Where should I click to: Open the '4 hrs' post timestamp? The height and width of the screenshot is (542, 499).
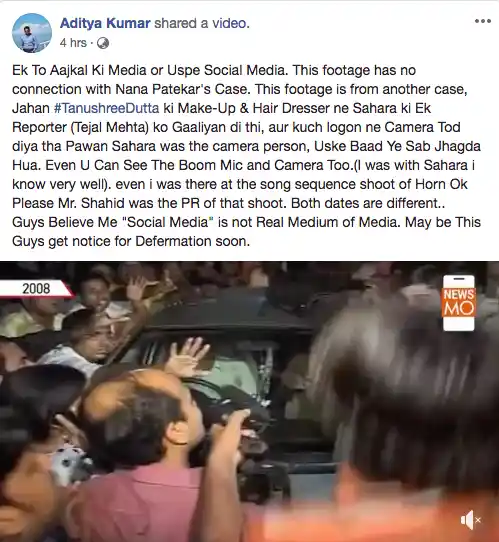coord(73,43)
